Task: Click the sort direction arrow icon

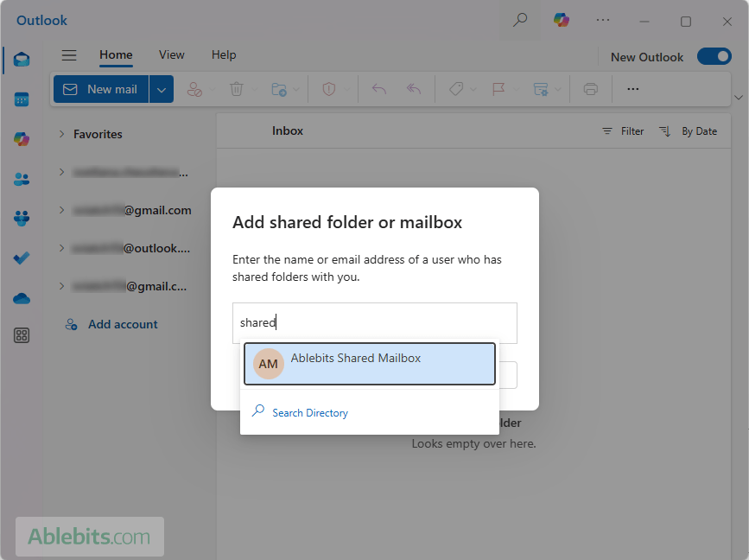Action: pos(664,130)
